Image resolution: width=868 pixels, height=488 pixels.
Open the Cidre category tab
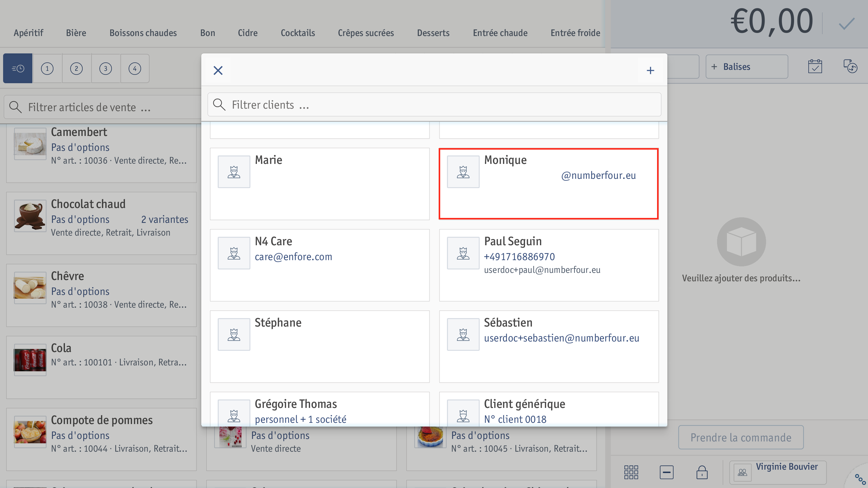coord(248,33)
